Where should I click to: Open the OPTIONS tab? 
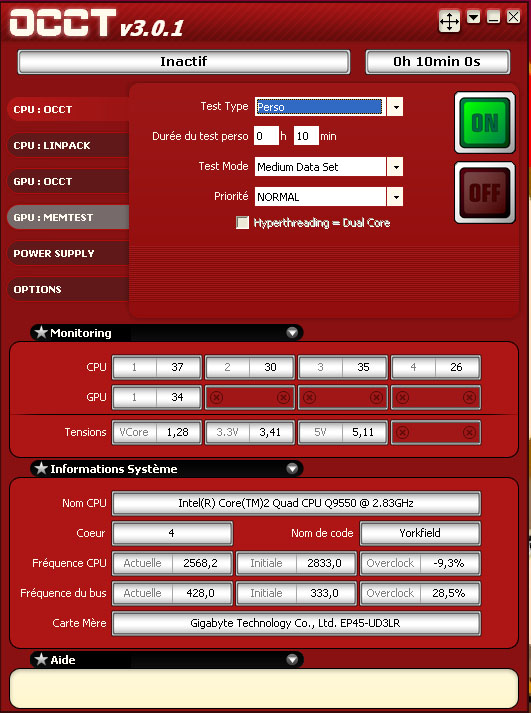pos(68,289)
